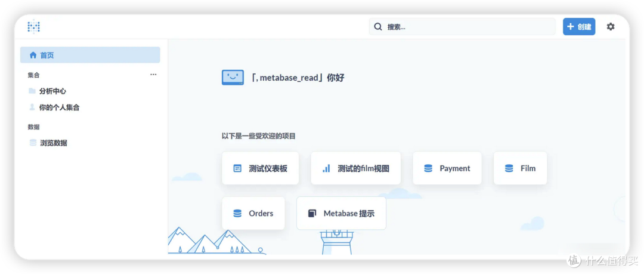
Task: Go to 首页 in the sidebar
Action: coord(90,55)
